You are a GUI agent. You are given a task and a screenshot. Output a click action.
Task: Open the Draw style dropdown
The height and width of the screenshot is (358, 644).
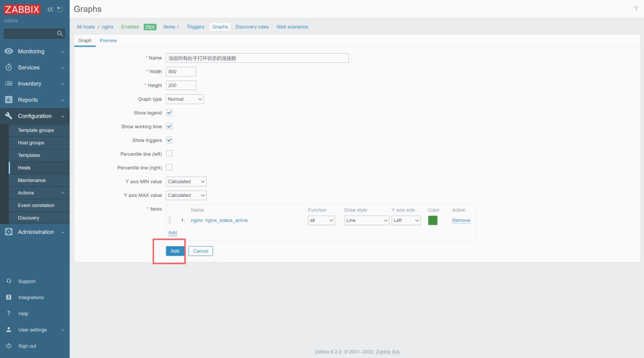pyautogui.click(x=367, y=220)
